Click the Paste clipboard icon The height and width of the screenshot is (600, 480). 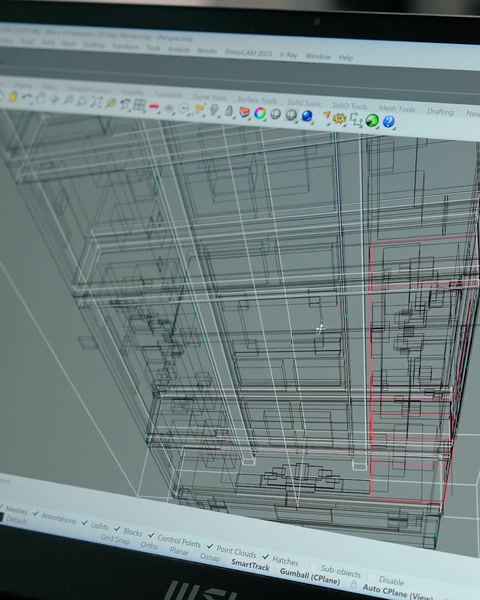point(13,97)
